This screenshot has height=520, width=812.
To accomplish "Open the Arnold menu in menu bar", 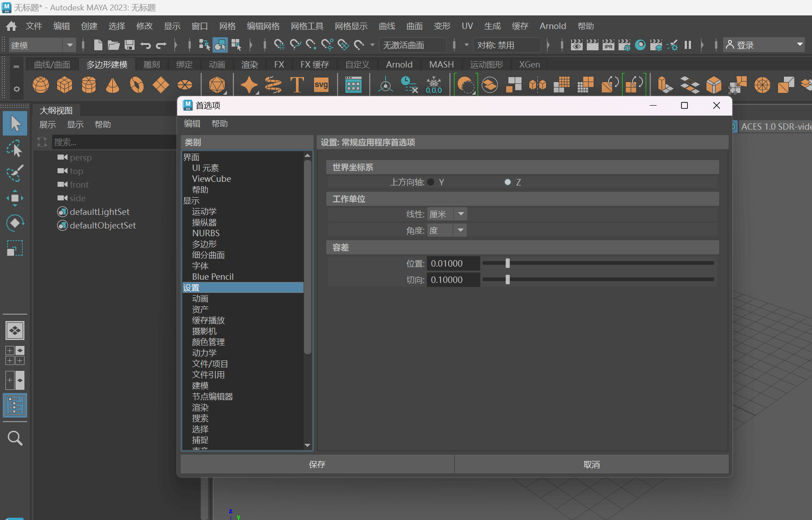I will [553, 26].
